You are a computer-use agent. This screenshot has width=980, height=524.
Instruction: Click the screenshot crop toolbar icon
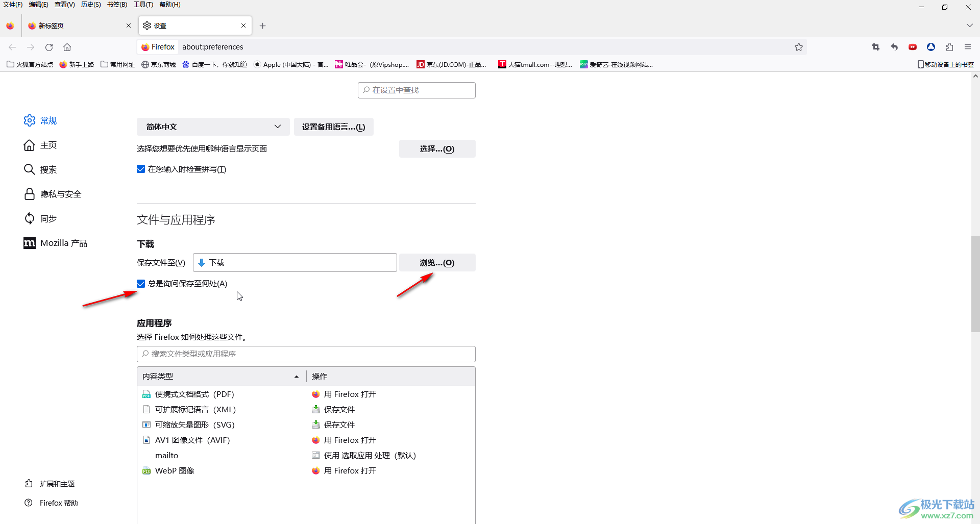tap(876, 47)
